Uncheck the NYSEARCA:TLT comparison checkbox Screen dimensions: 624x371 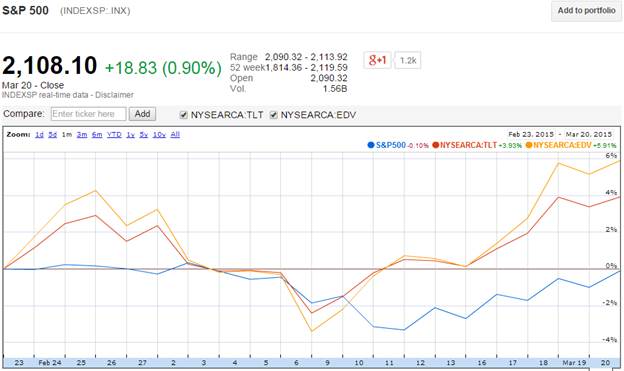click(x=183, y=115)
